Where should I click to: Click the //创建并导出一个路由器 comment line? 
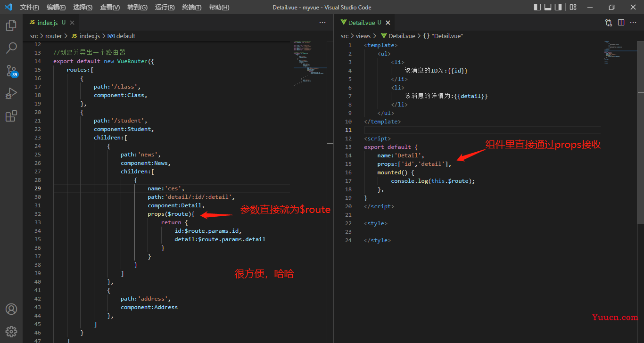89,53
